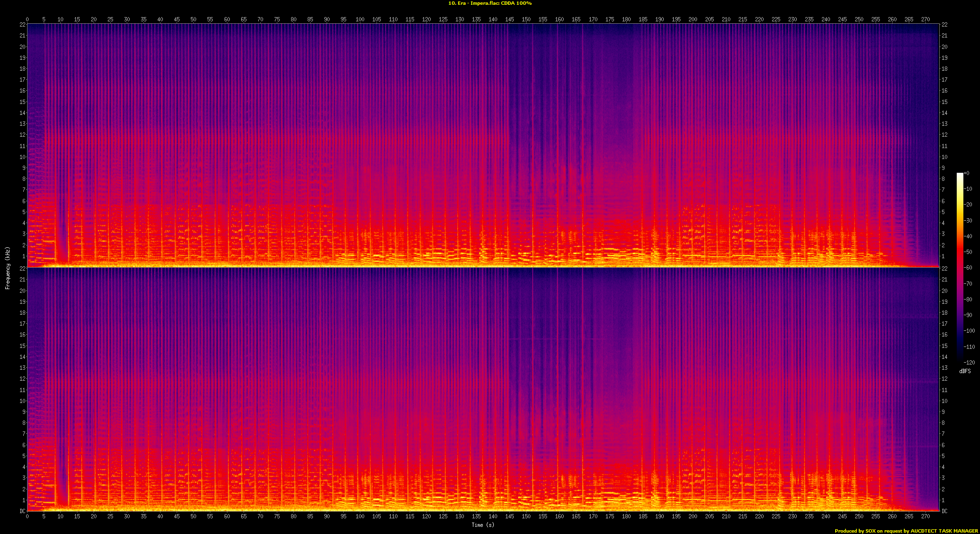
Task: Click the 'AUCDTECT TASK MANAGER' text
Action: [x=944, y=531]
